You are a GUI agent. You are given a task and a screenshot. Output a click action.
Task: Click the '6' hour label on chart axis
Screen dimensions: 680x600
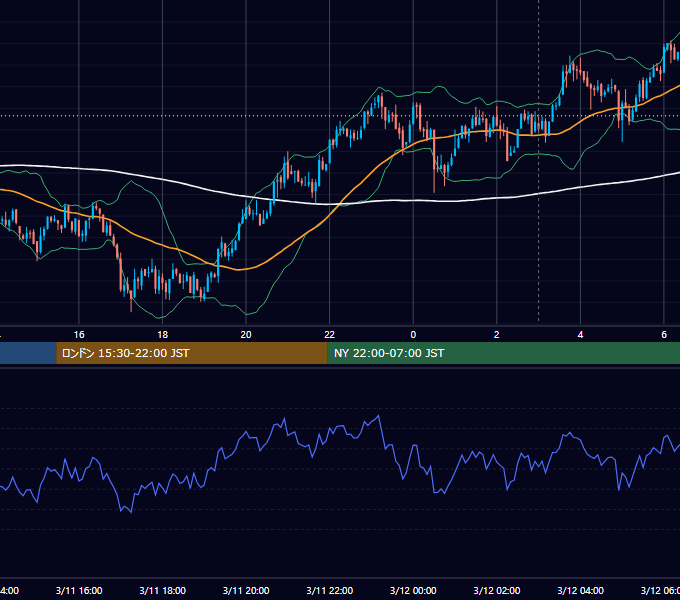click(664, 335)
